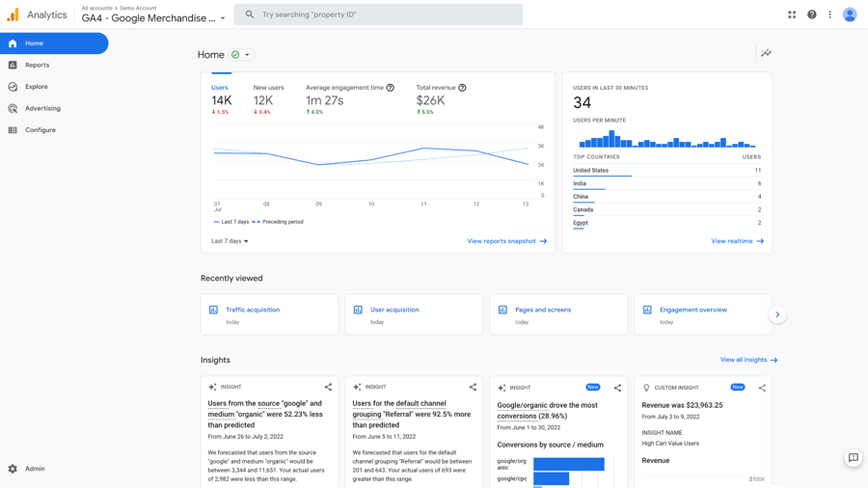The image size is (868, 488).
Task: Open Pages and screens recent report
Action: (558, 314)
